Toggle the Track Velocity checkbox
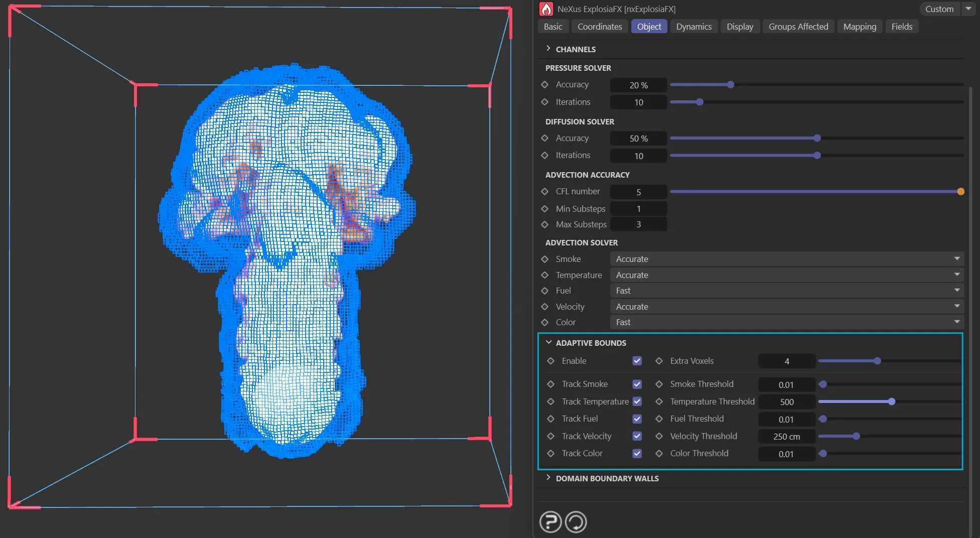 (x=637, y=436)
